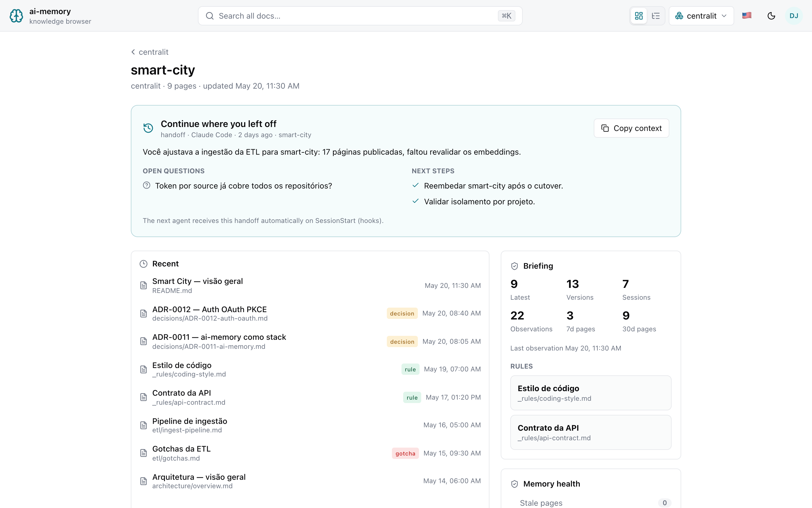Click document icon for architecture/overview.md row
This screenshot has height=508, width=812.
pos(143,481)
